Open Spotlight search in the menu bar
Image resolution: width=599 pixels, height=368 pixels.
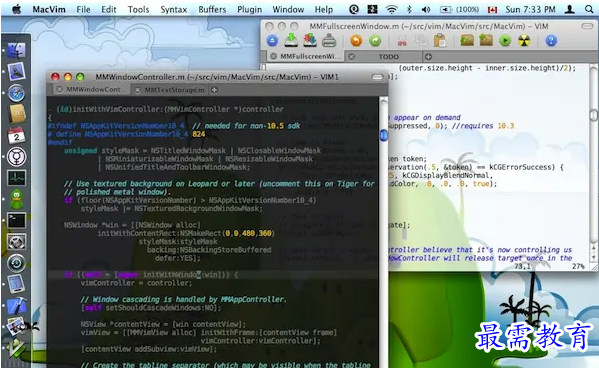pos(589,9)
